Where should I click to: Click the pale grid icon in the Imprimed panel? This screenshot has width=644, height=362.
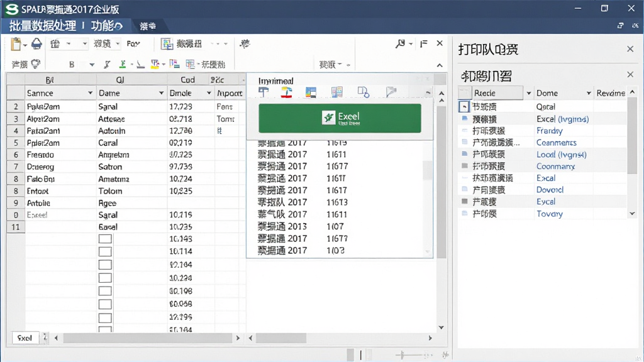click(x=337, y=92)
